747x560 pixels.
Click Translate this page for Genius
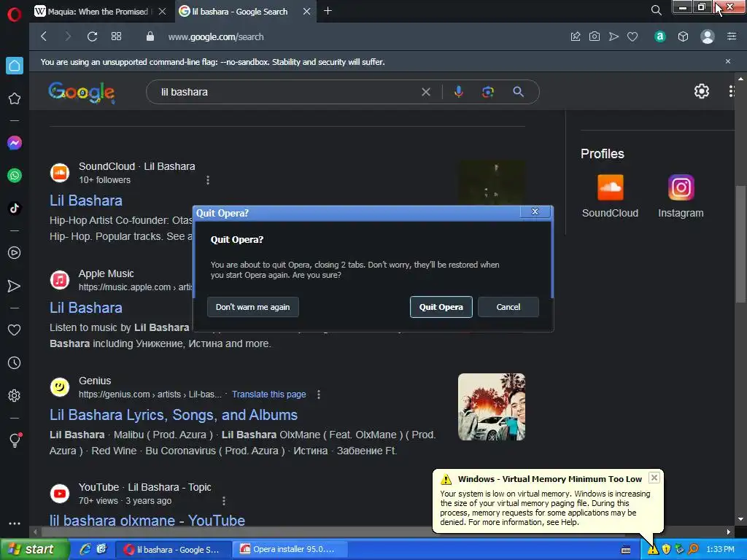click(x=268, y=394)
